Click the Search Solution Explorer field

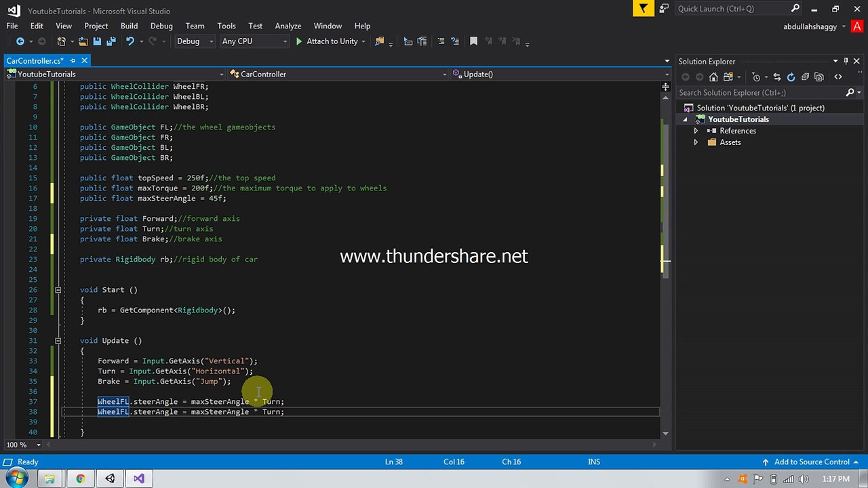(761, 92)
